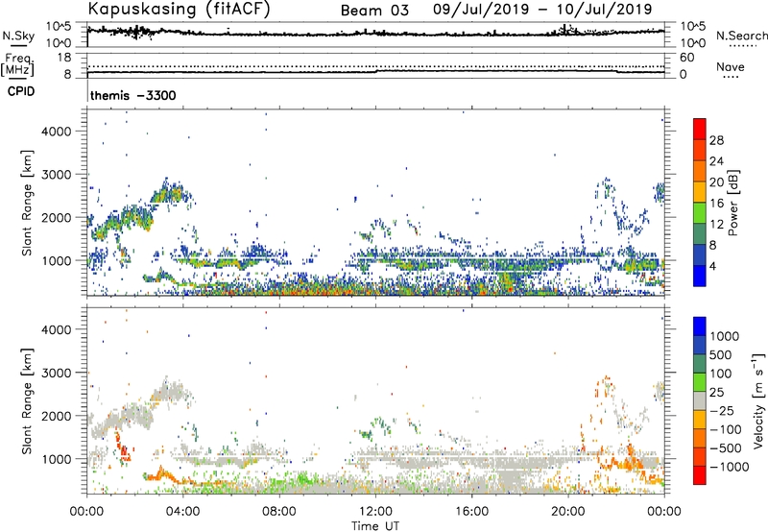Click the power panel 'Slant Range [km]' label
The image size is (768, 532).
(27, 203)
